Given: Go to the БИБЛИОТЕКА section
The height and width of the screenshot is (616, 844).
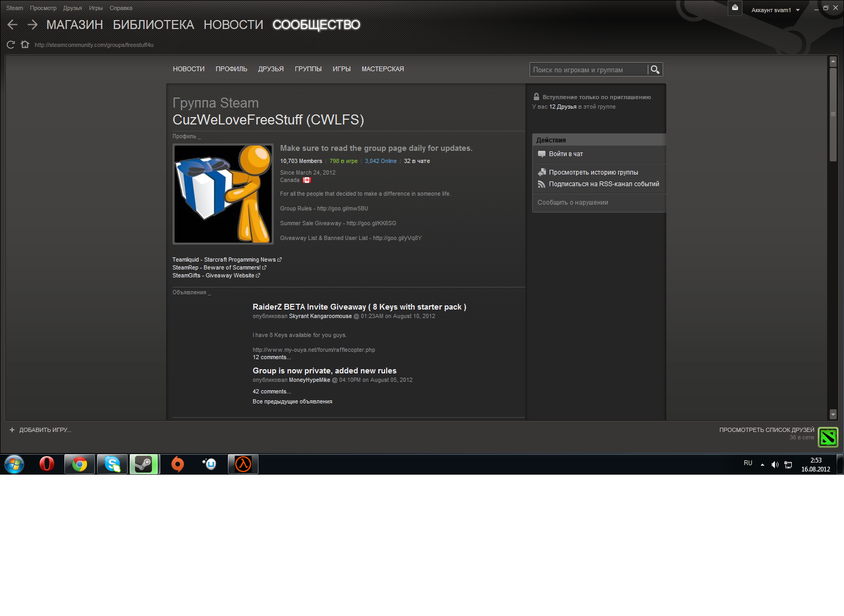Looking at the screenshot, I should [154, 25].
